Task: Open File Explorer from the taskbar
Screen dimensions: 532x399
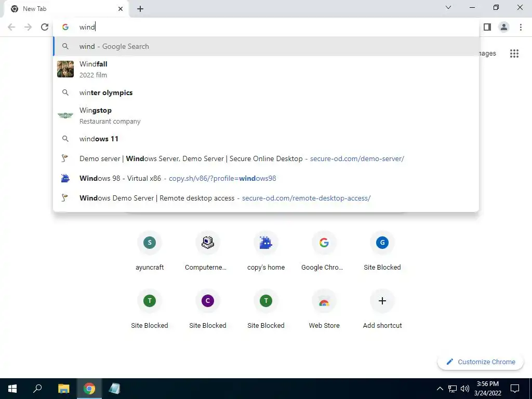Action: [63, 389]
